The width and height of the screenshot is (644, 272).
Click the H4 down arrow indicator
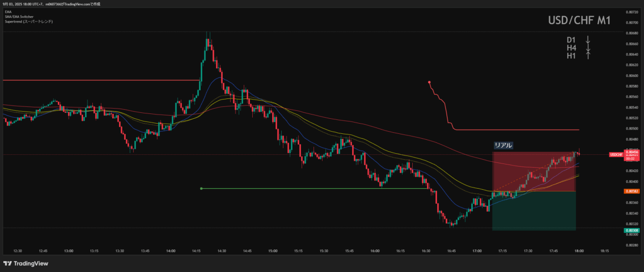(x=588, y=48)
